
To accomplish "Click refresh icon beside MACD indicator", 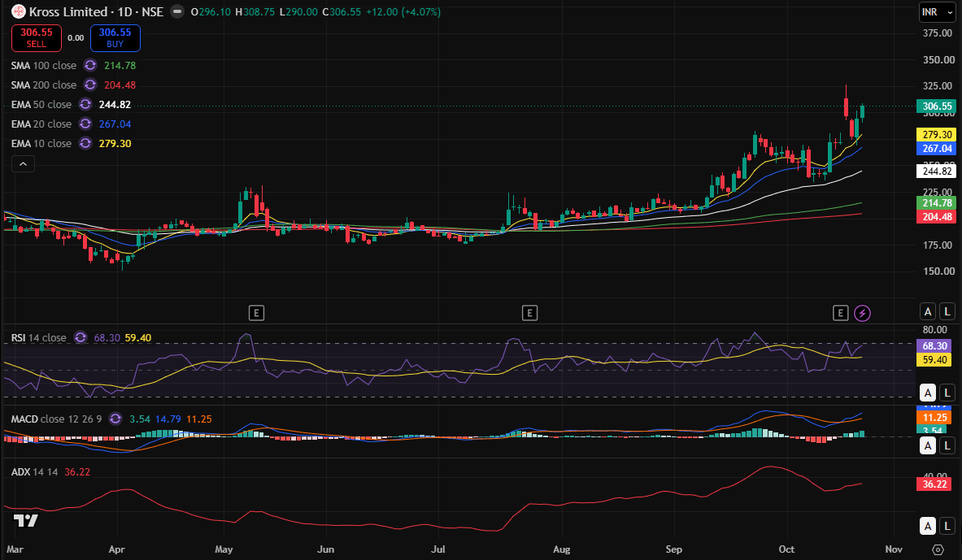I will (115, 419).
